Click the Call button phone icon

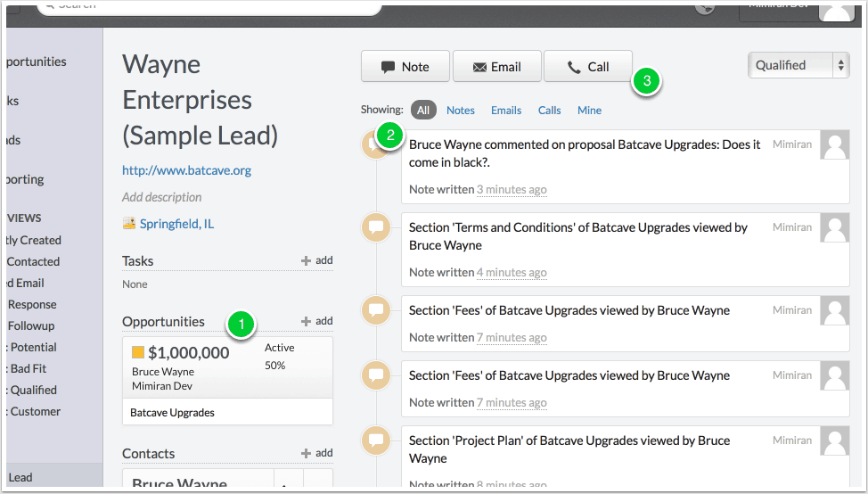[574, 67]
